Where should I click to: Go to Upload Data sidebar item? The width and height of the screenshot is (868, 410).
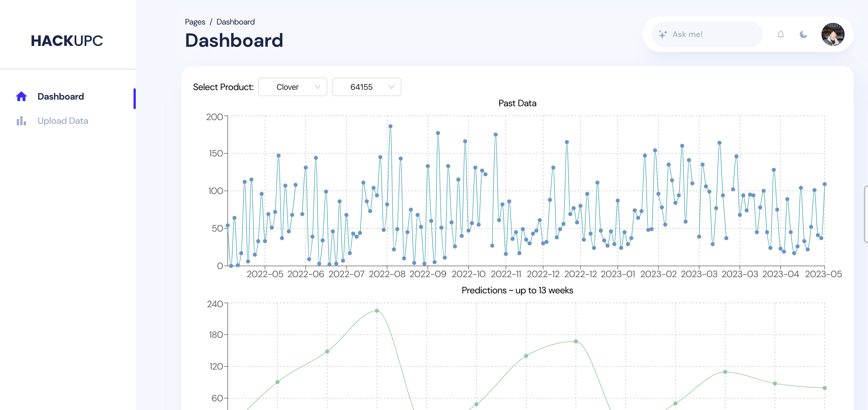[63, 121]
